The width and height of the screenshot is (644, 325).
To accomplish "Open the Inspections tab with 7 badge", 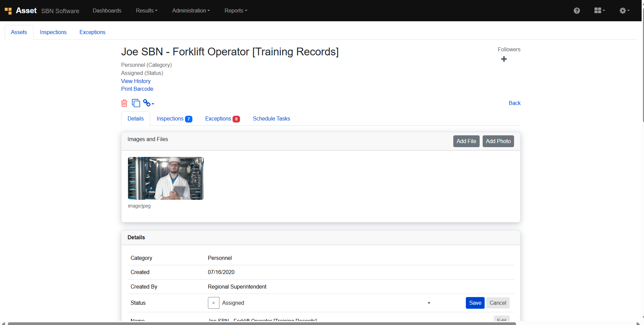I will pyautogui.click(x=174, y=119).
